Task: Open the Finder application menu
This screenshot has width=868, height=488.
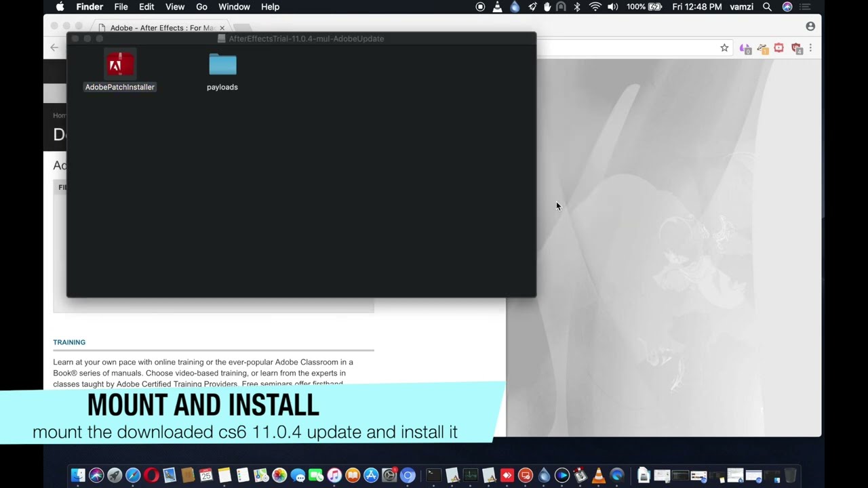Action: coord(90,7)
